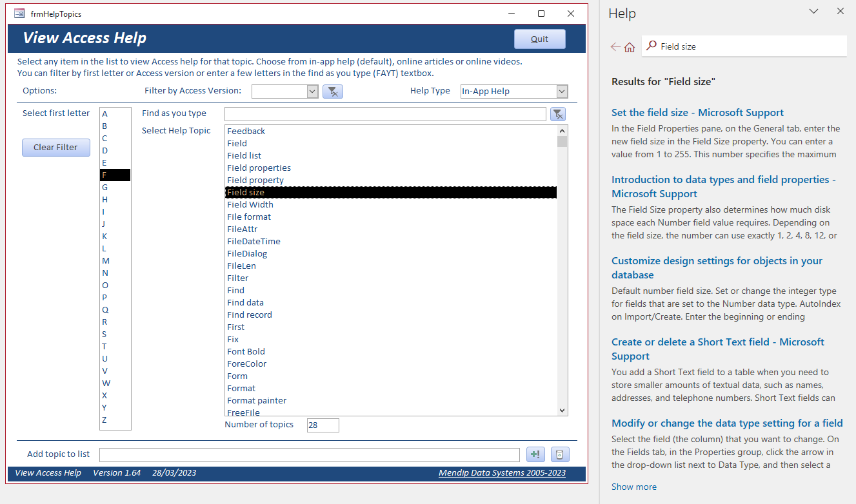Screen dimensions: 856x504
Task: Open the Filter by Access Version dropdown
Action: (313, 92)
